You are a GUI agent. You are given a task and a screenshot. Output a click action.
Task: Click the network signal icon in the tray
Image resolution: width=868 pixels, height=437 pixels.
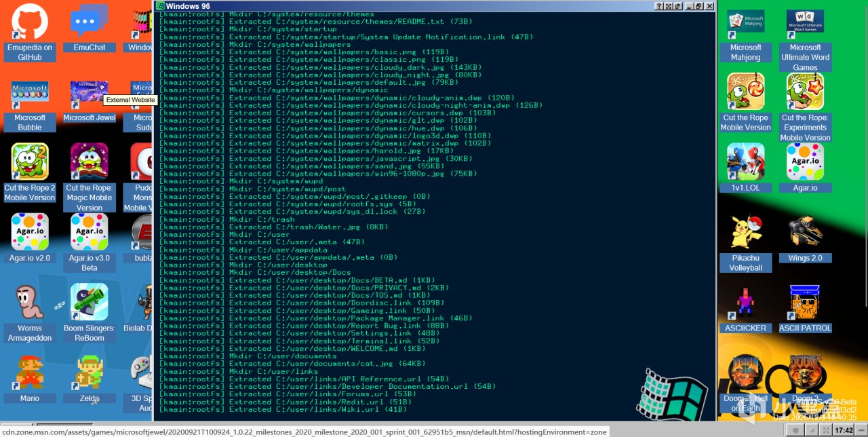(812, 430)
